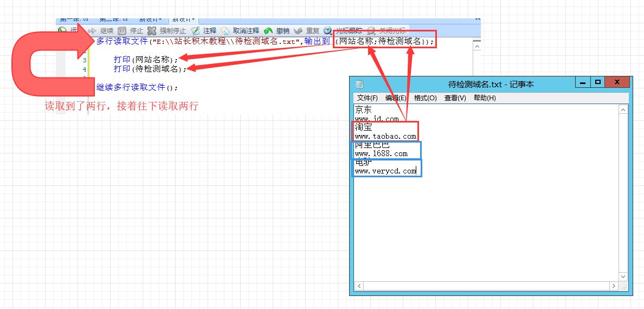Click the 关闭光标 toolbar icon
Image resolution: width=644 pixels, height=309 pixels.
(x=371, y=31)
